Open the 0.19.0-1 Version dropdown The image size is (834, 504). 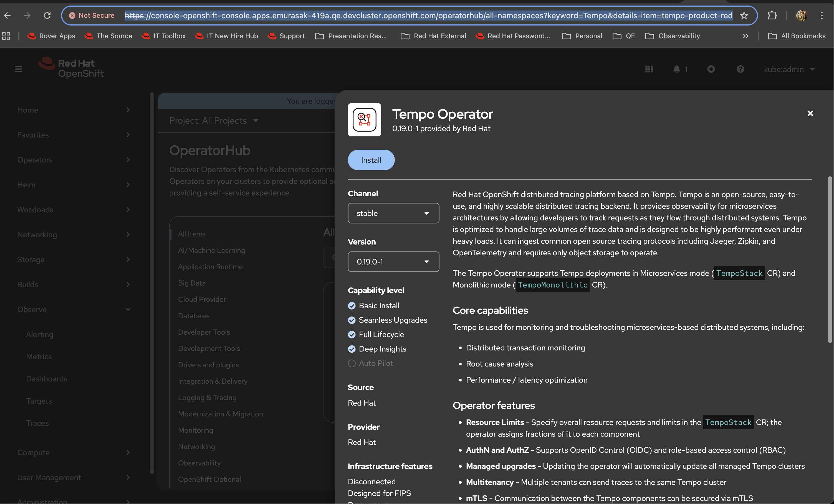coord(393,262)
